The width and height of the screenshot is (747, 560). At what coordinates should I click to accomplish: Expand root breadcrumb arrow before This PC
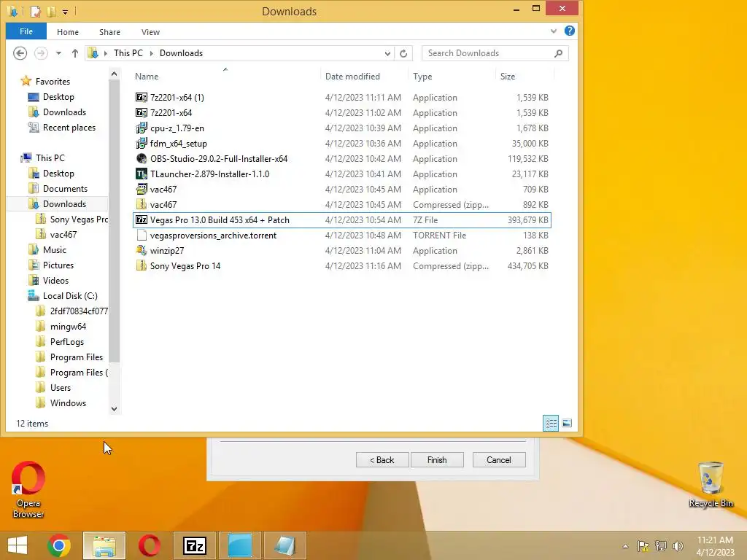pyautogui.click(x=105, y=53)
